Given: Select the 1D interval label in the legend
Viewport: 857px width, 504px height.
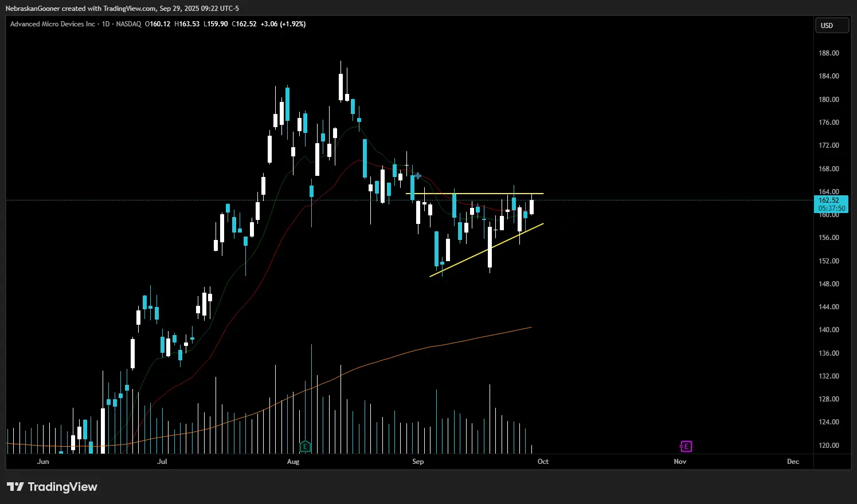Looking at the screenshot, I should pos(105,24).
